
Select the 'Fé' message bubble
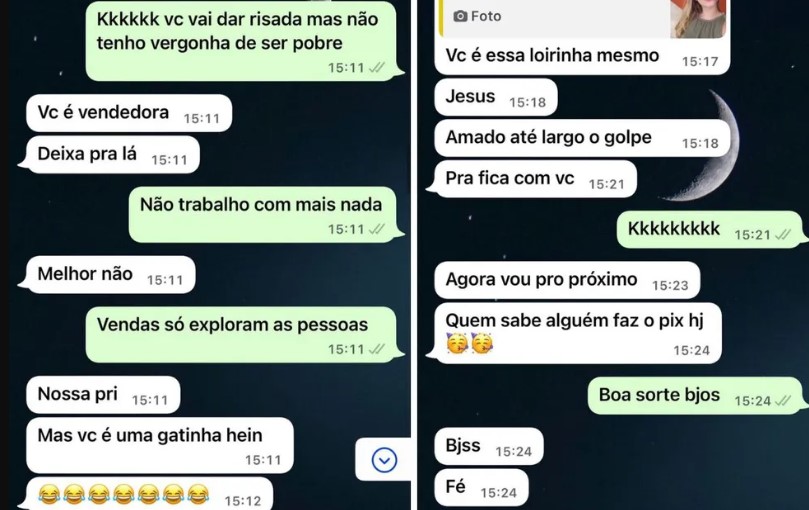point(481,487)
